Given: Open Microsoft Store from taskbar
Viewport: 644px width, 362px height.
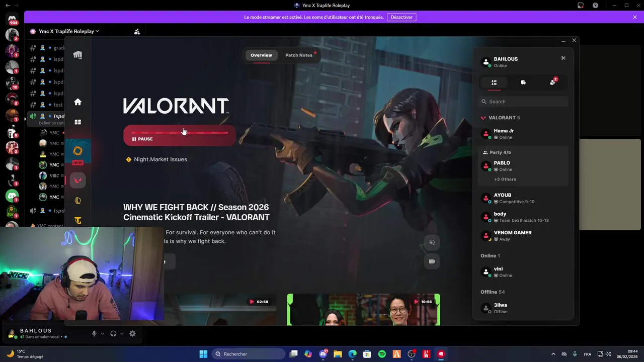Looking at the screenshot, I should click(367, 354).
